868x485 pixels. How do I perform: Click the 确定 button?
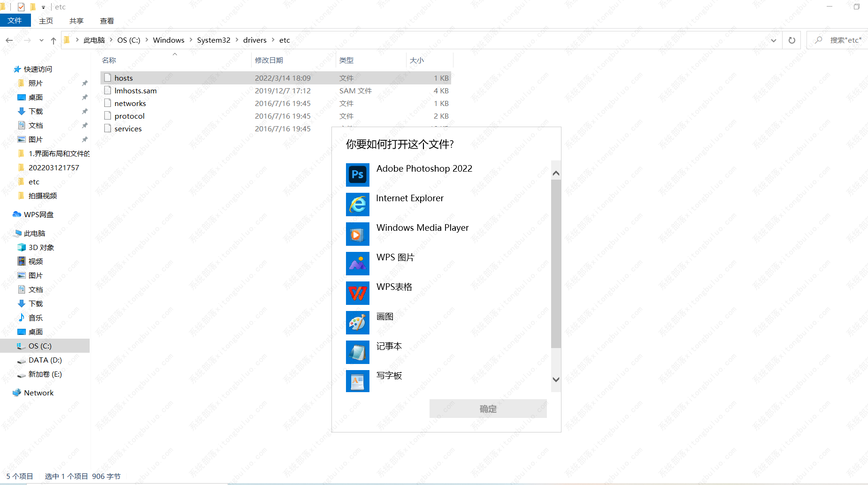[488, 409]
